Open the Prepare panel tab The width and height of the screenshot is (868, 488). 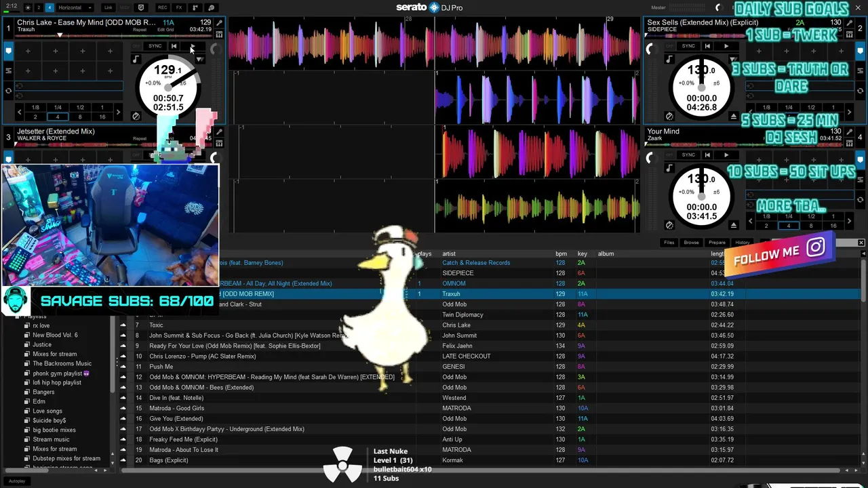pyautogui.click(x=717, y=242)
